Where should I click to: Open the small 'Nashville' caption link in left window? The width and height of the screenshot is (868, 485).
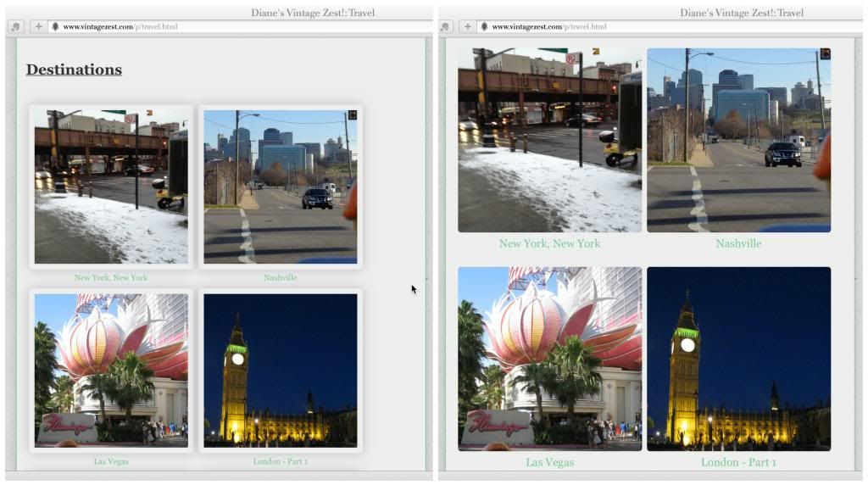pos(280,277)
